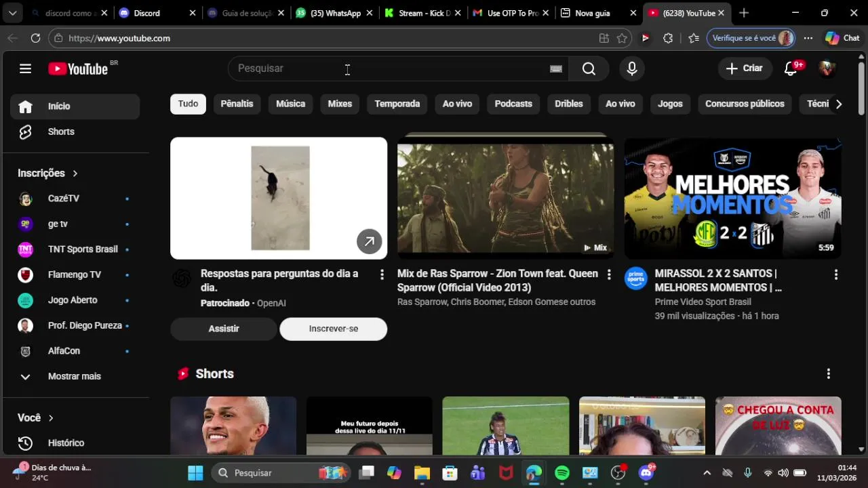Viewport: 868px width, 488px height.
Task: Open the notifications bell
Action: click(791, 68)
